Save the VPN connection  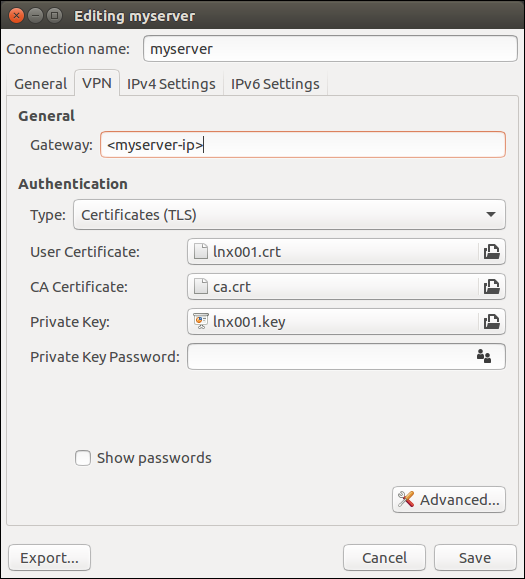pyautogui.click(x=475, y=558)
